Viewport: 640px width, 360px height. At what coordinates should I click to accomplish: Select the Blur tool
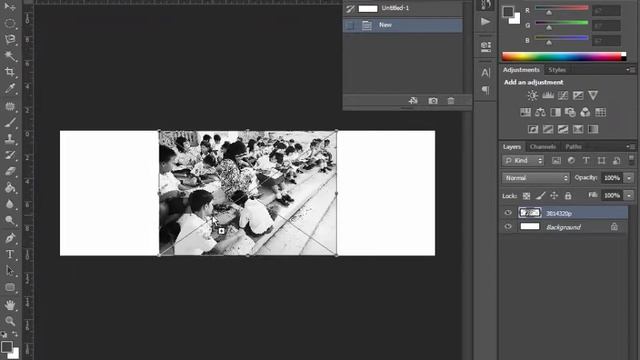coord(10,204)
